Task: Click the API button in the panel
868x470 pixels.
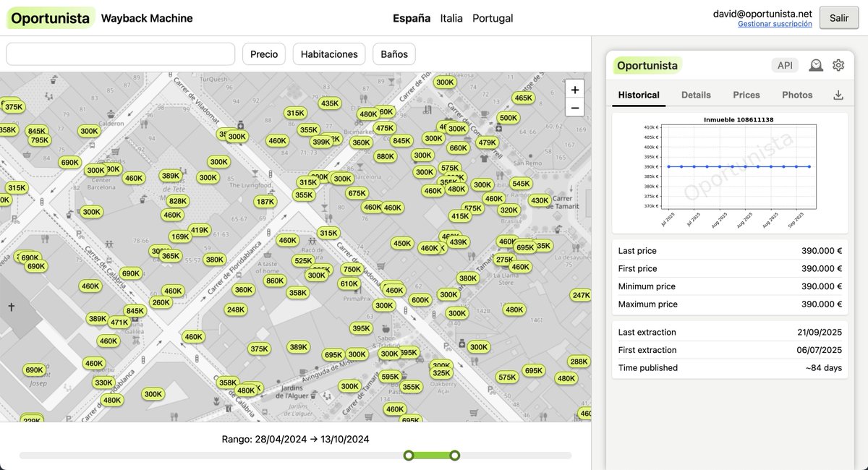Action: click(785, 65)
